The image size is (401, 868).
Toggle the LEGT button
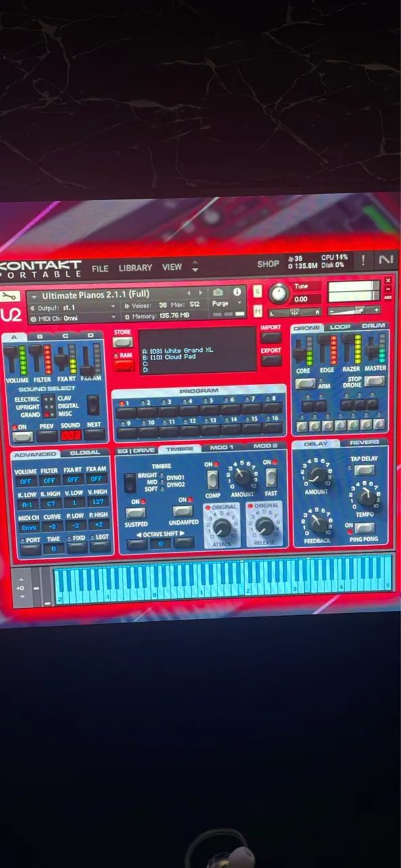(100, 547)
